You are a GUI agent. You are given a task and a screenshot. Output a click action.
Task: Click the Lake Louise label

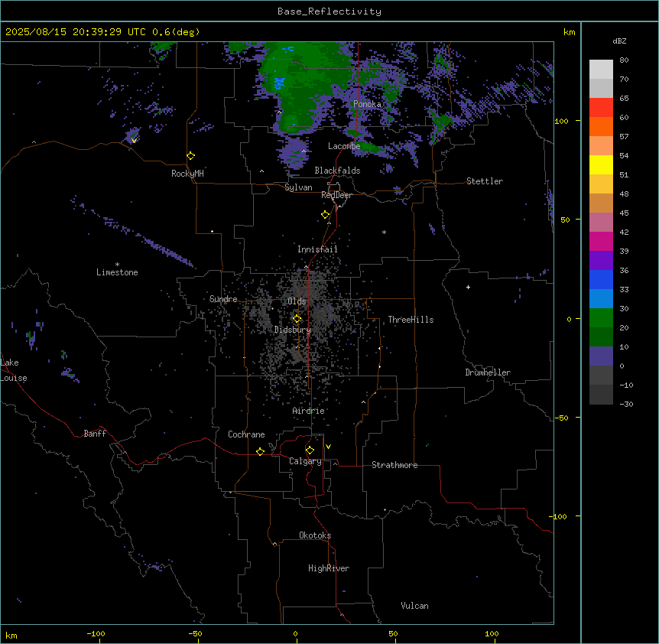14,370
